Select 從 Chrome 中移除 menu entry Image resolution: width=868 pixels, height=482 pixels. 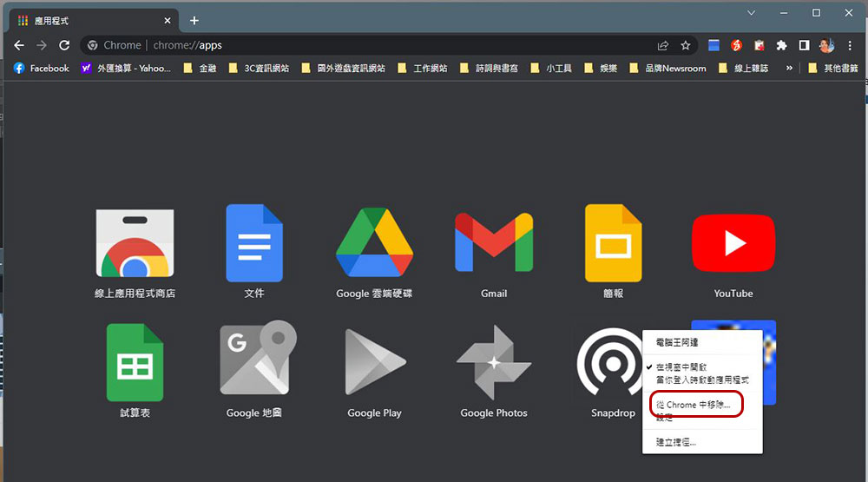tap(694, 405)
